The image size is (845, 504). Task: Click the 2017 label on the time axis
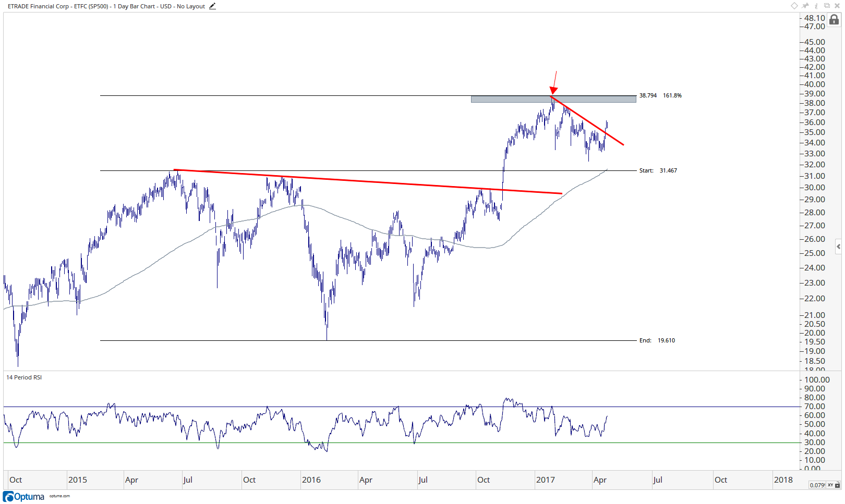(x=546, y=480)
